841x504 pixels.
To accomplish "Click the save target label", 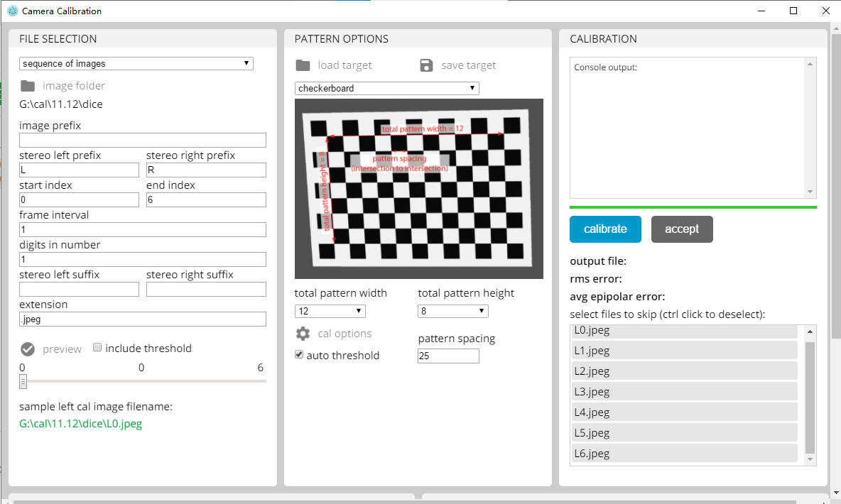I will point(469,65).
